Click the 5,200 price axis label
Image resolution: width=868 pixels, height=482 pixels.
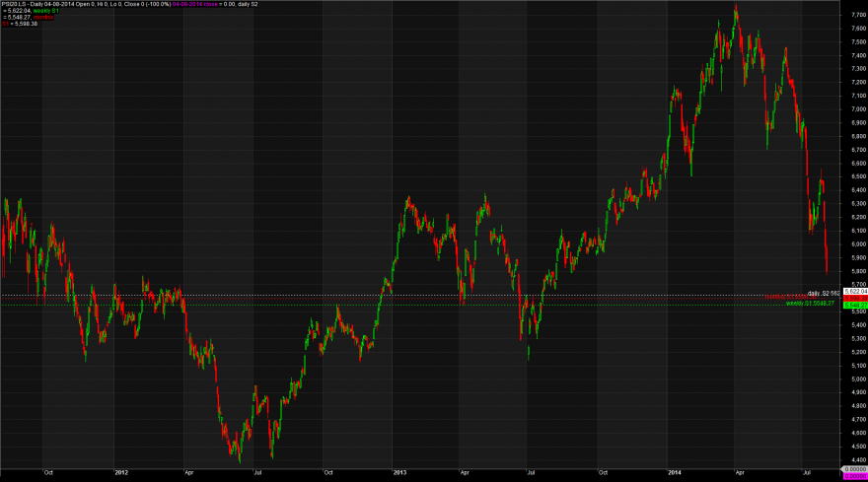click(x=858, y=352)
